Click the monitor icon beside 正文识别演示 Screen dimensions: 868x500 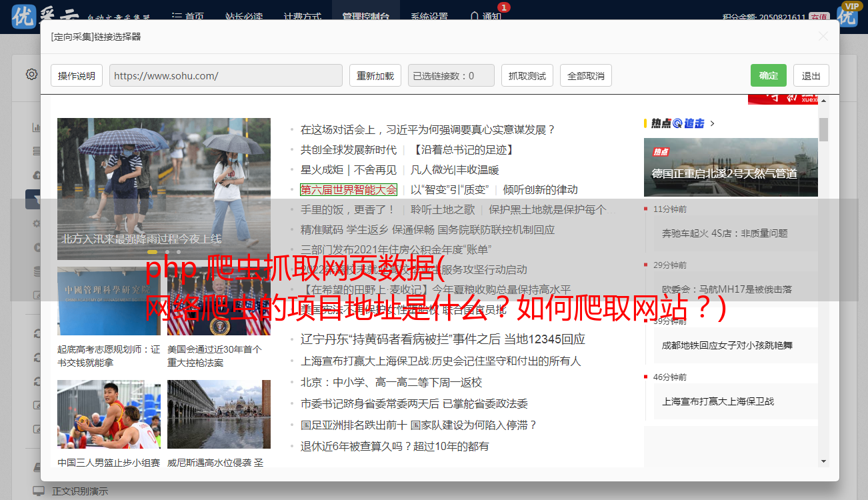pos(38,491)
